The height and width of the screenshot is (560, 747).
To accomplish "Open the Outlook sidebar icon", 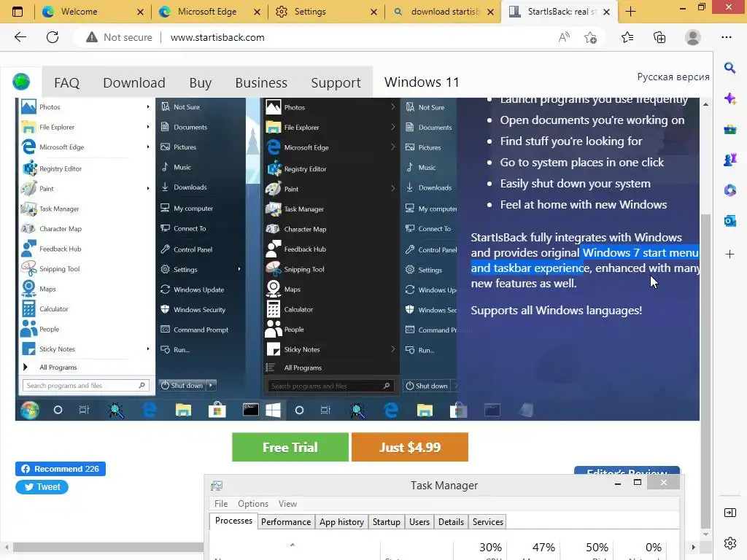I will 729,221.
